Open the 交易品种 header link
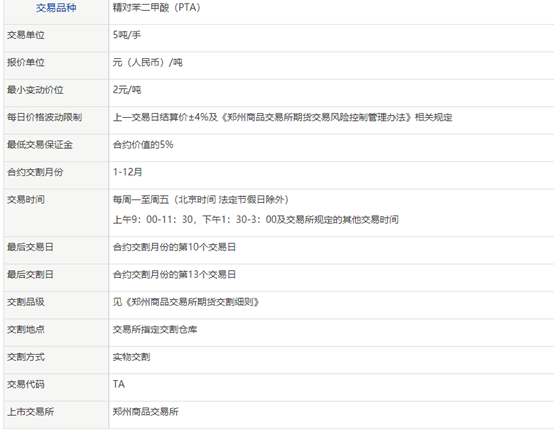The height and width of the screenshot is (431, 554). pos(56,8)
